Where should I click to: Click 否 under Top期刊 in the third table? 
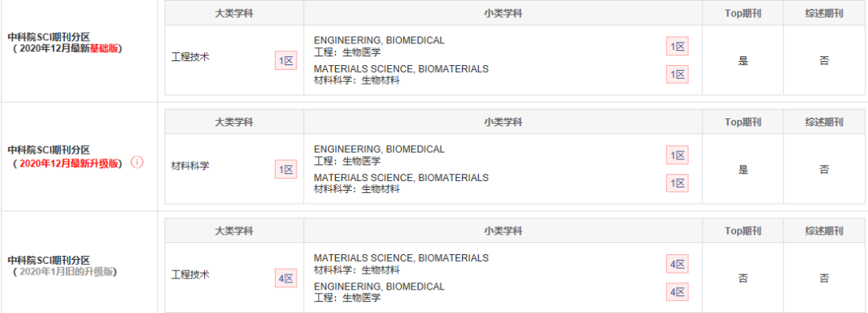743,278
